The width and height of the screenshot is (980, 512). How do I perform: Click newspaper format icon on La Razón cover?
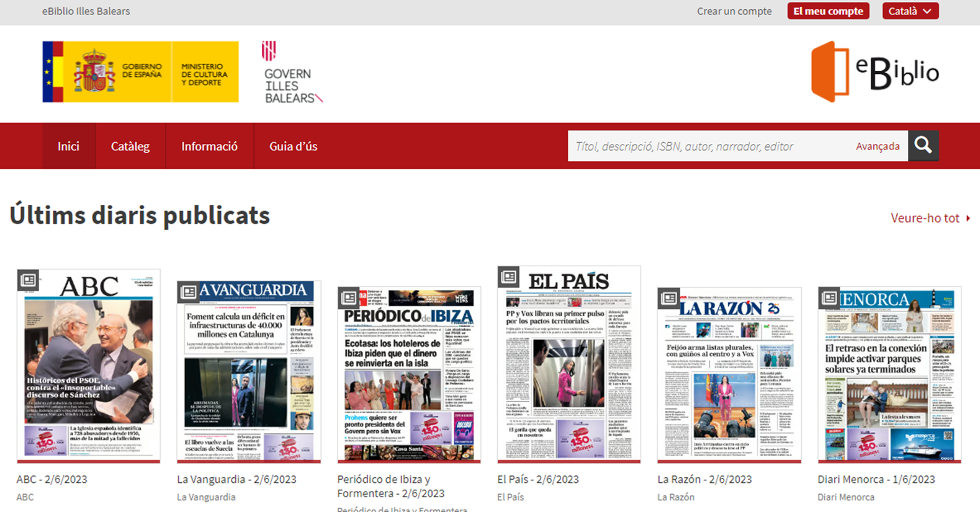click(668, 299)
